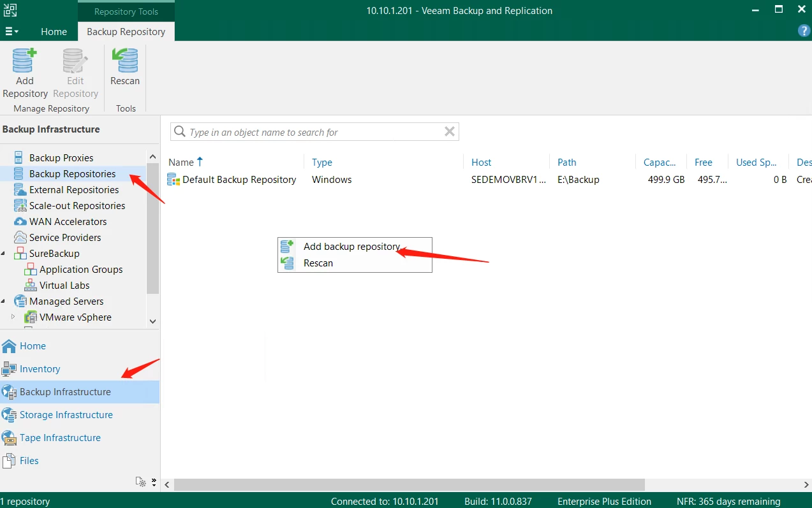Collapse the SureBackup tree node
Image resolution: width=812 pixels, height=508 pixels.
point(3,254)
